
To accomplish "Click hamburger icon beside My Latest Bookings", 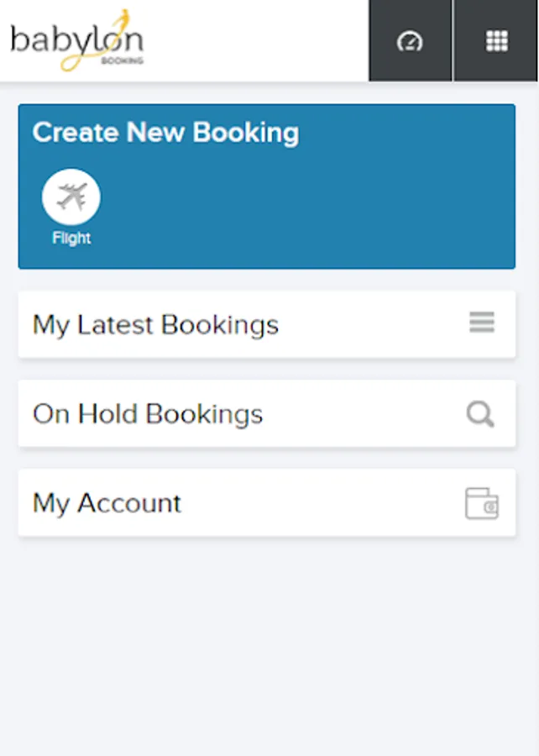I will (482, 323).
